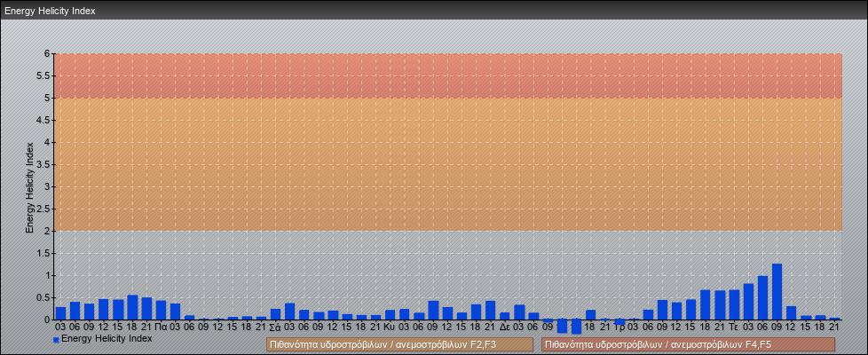
Task: Click the Πα day label on x-axis
Action: [161, 327]
